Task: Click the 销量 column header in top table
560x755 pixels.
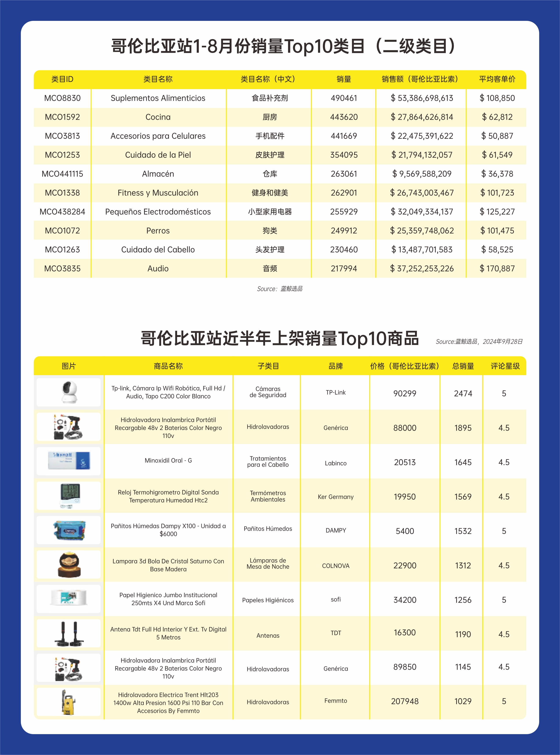Action: click(344, 79)
